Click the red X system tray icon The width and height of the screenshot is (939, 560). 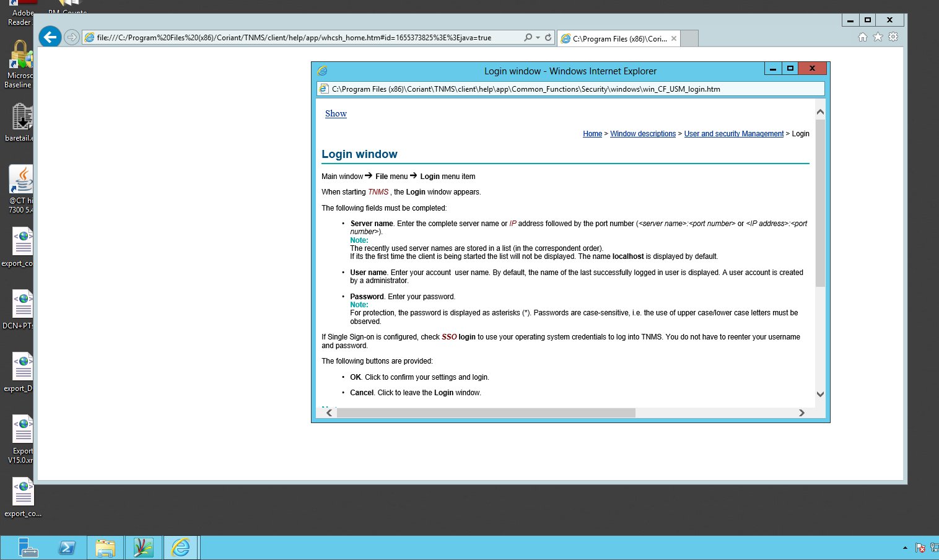point(920,548)
